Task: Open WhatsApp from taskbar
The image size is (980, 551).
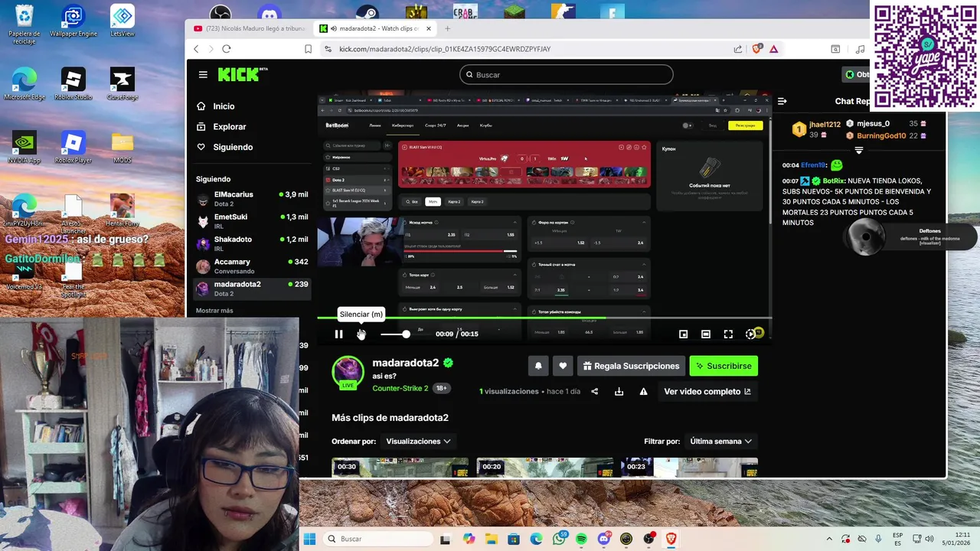Action: (x=560, y=539)
